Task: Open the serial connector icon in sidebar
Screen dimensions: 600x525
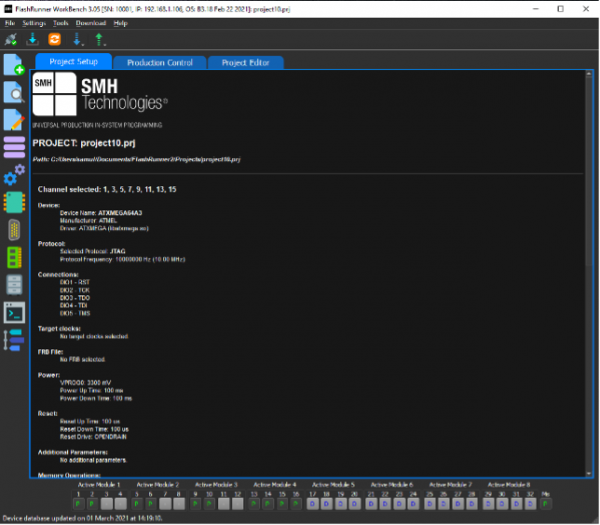Action: [14, 230]
